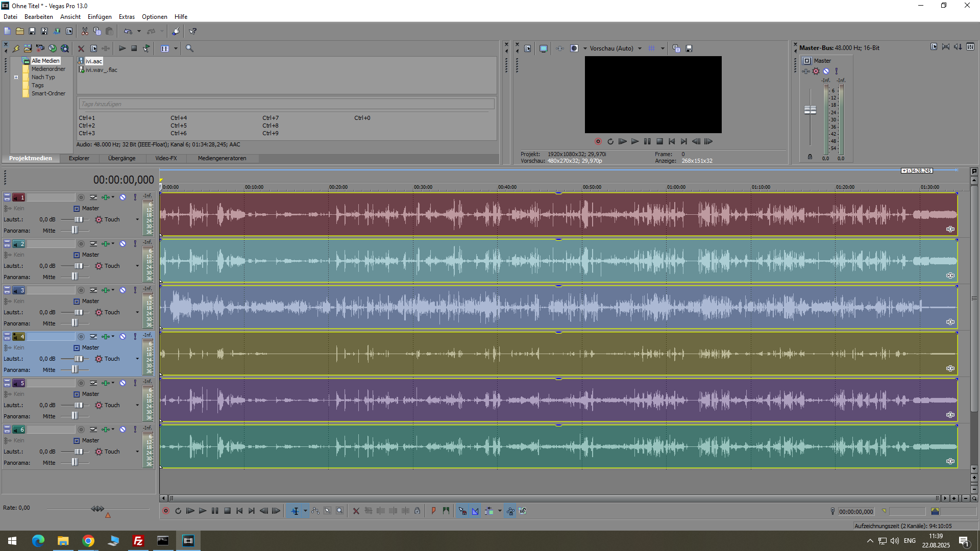This screenshot has width=980, height=551.
Task: Solo audio track 3
Action: [135, 290]
